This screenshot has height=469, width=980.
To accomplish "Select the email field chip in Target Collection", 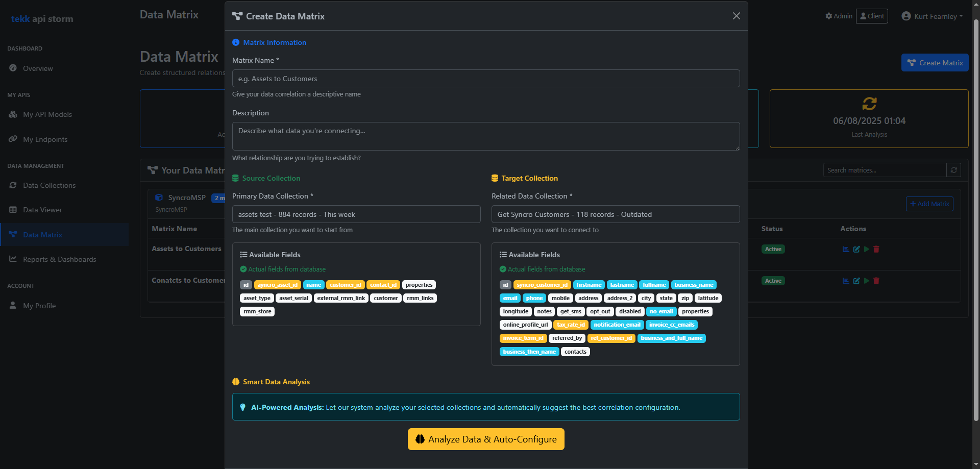I will 509,298.
